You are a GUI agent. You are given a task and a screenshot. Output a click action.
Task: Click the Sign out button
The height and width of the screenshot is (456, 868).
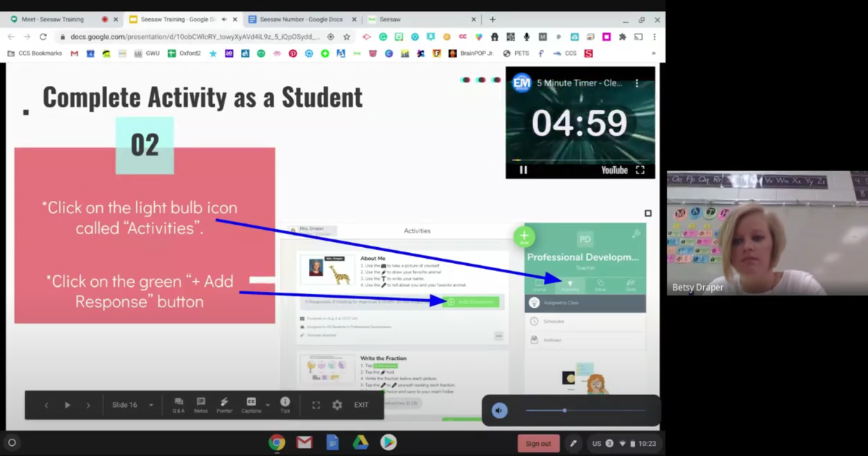tap(538, 443)
